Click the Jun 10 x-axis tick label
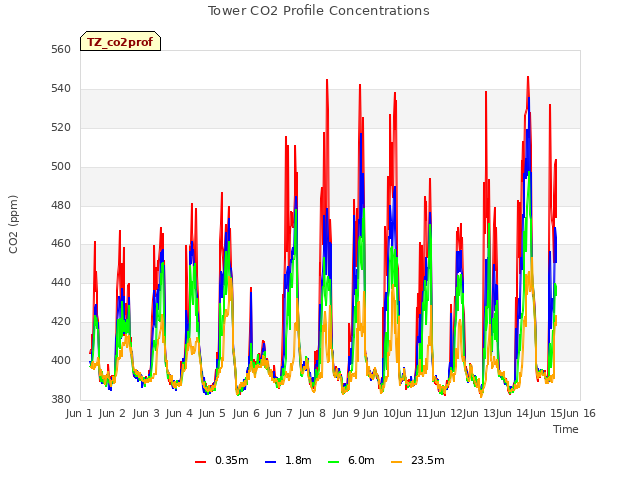The width and height of the screenshot is (640, 480). (x=379, y=413)
